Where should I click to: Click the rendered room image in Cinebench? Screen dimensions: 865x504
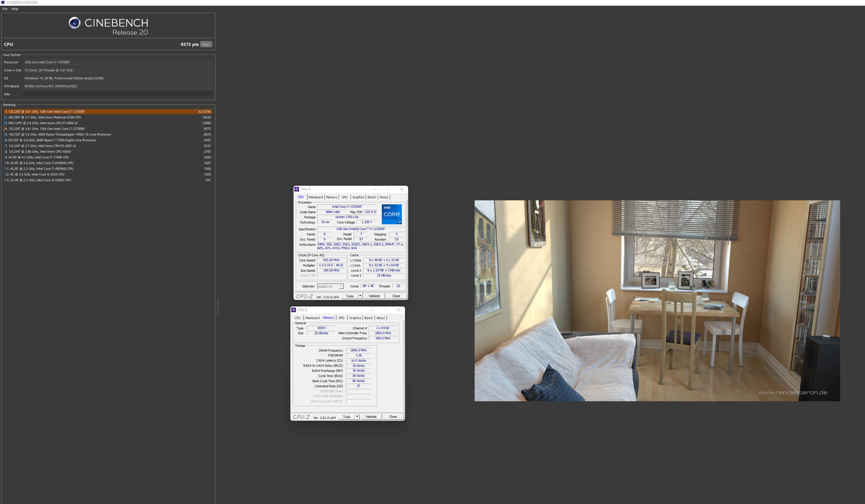click(657, 301)
